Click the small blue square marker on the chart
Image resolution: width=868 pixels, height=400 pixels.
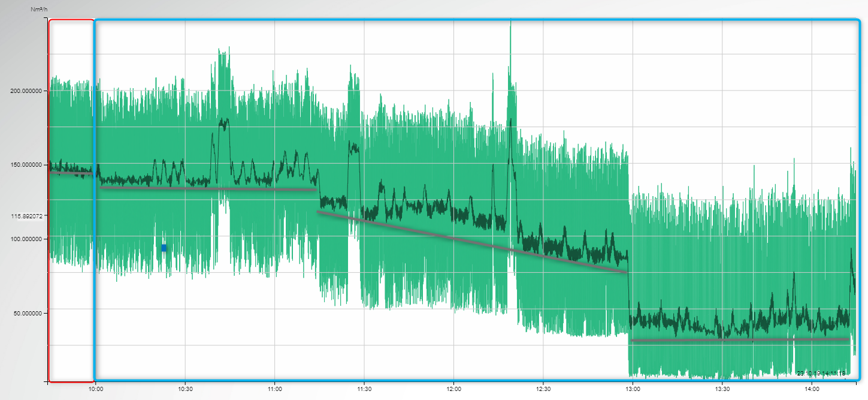(164, 248)
